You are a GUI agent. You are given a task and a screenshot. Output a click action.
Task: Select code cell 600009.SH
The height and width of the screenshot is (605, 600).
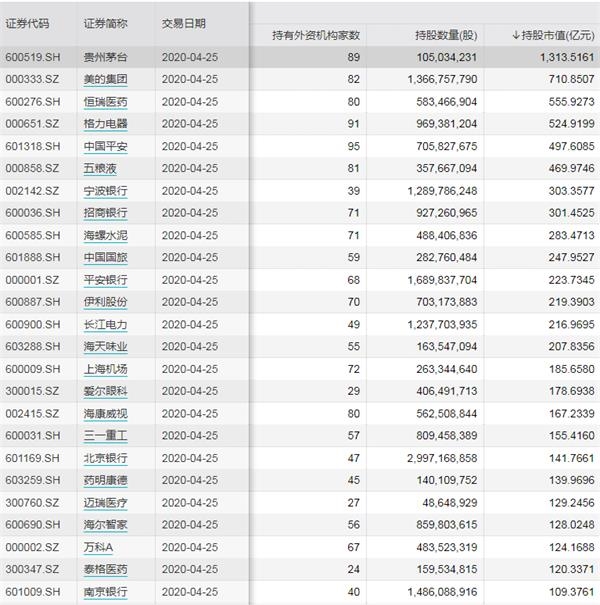pyautogui.click(x=33, y=369)
